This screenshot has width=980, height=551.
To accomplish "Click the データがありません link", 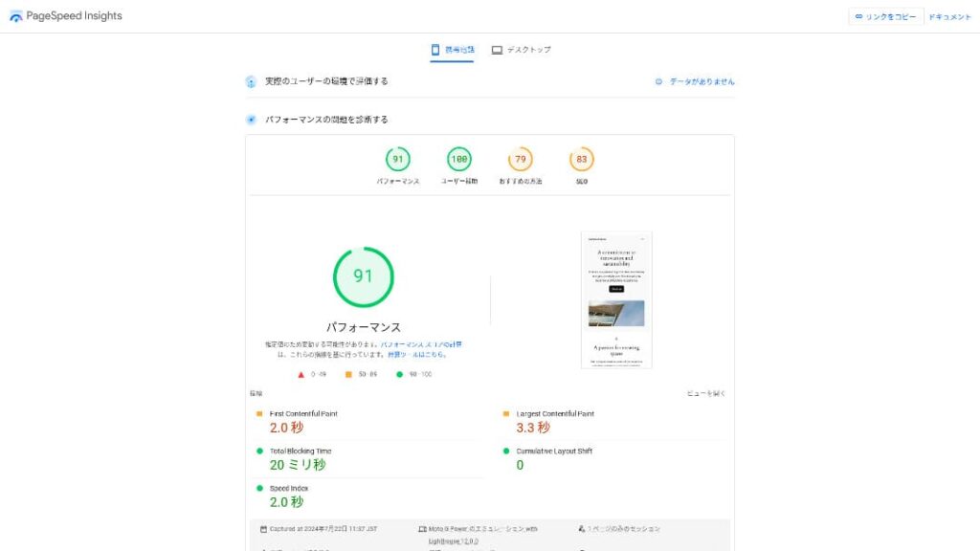I will tap(702, 82).
